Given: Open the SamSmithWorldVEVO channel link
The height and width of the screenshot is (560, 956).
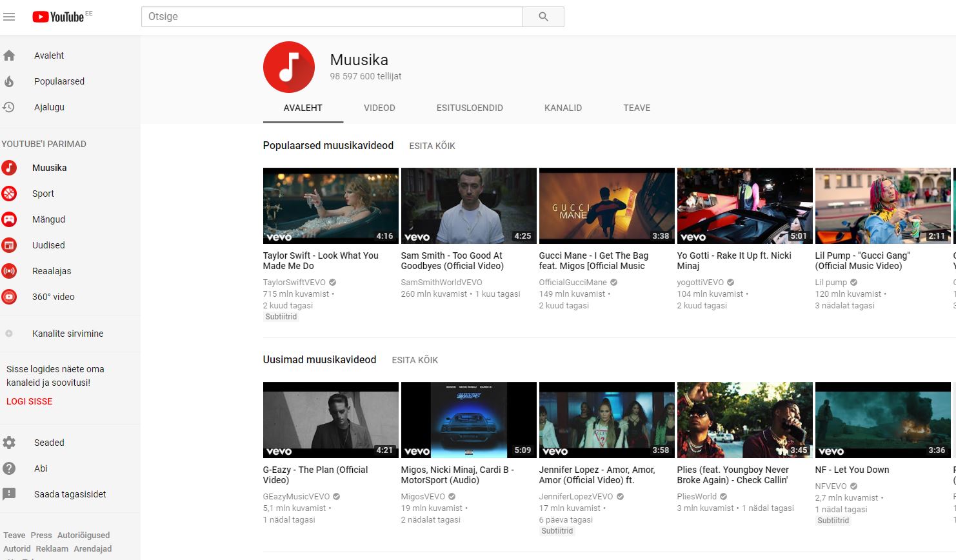Looking at the screenshot, I should 441,283.
